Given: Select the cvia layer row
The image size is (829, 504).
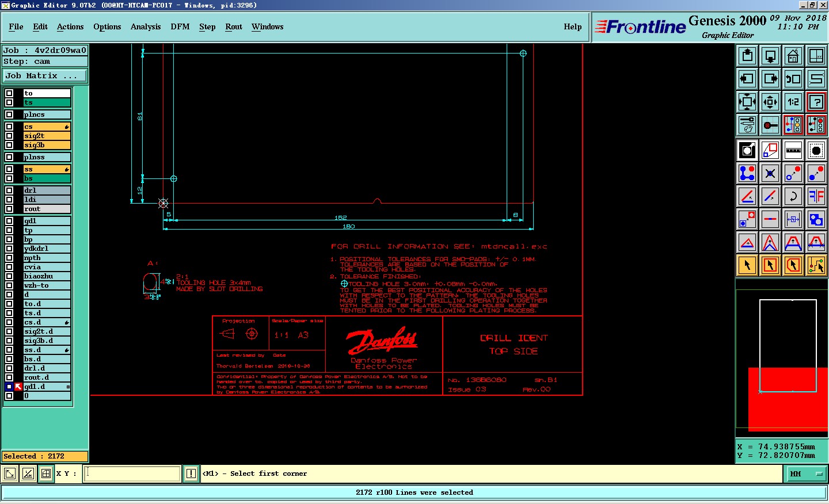Looking at the screenshot, I should (47, 267).
